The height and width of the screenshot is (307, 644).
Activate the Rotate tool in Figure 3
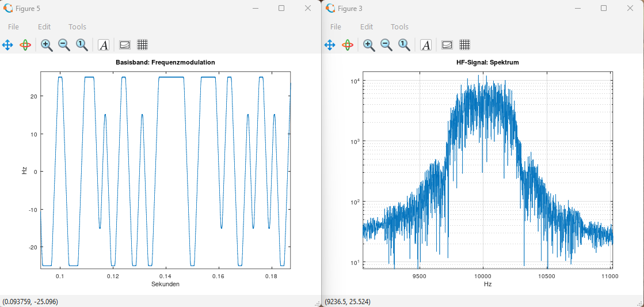coord(348,45)
